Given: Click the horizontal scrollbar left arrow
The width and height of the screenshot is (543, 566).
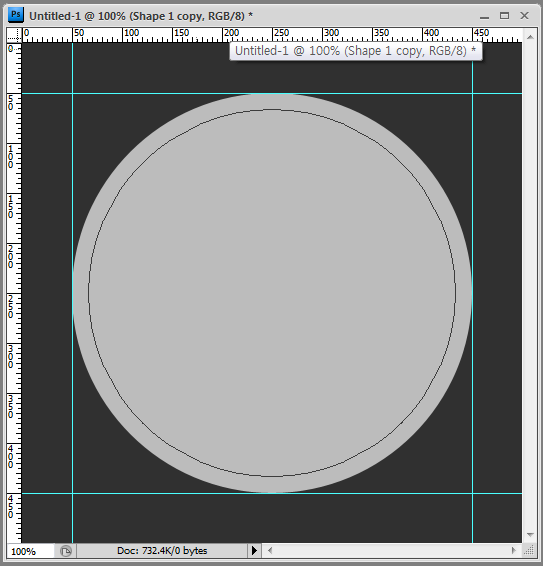Looking at the screenshot, I should [270, 550].
